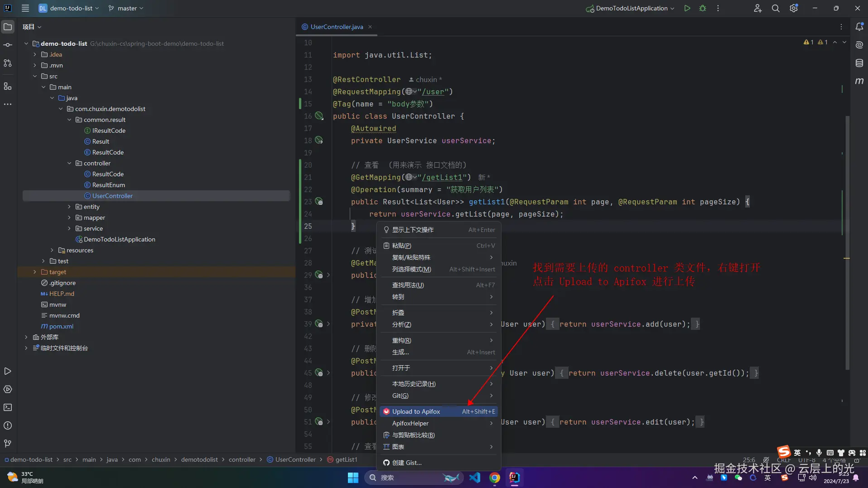Open the Windows Start menu
The width and height of the screenshot is (868, 488).
point(353,478)
